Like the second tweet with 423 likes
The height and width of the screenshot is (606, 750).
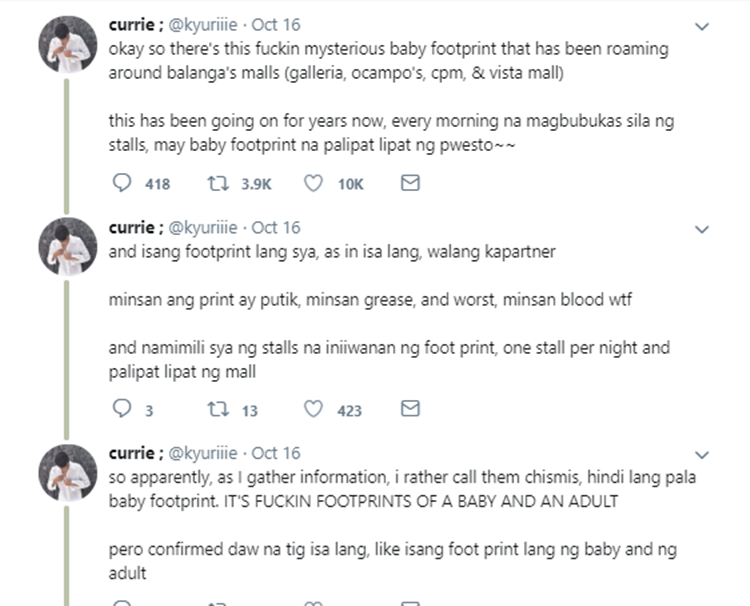[x=313, y=409]
